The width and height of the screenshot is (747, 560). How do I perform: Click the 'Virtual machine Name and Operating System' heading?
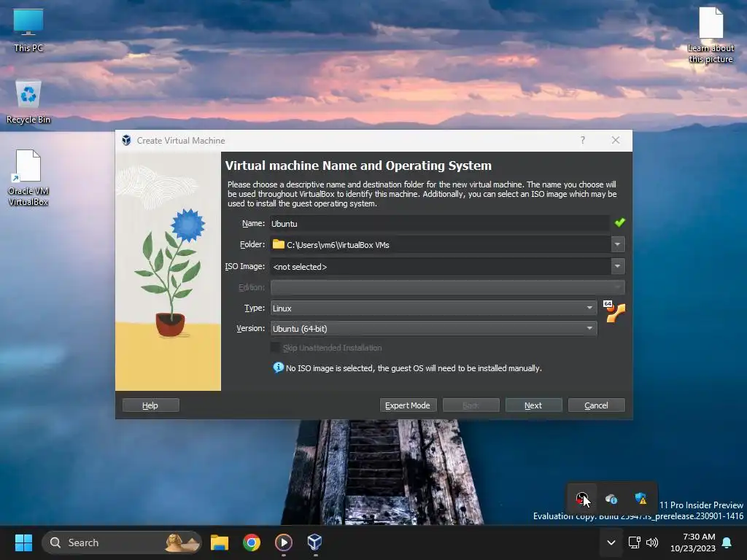358,166
